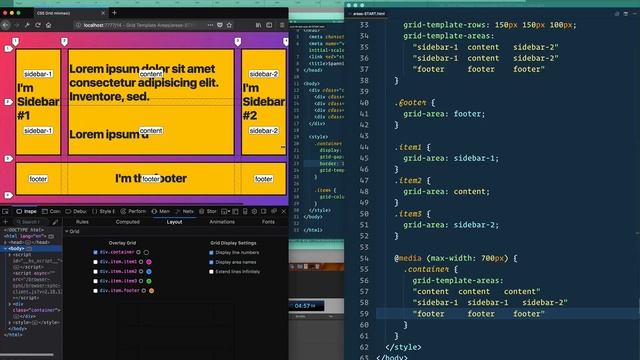640x360 pixels.
Task: Check Extend lines infinitely
Action: point(211,271)
